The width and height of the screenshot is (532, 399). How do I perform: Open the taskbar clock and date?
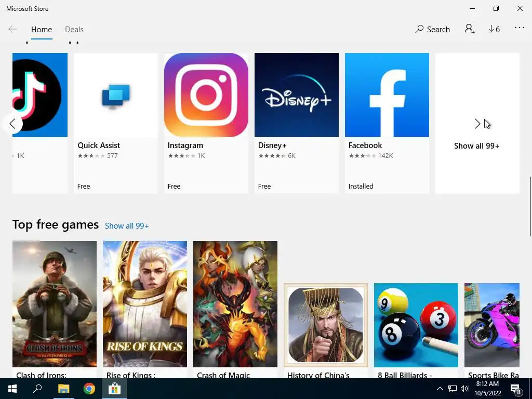tap(488, 389)
